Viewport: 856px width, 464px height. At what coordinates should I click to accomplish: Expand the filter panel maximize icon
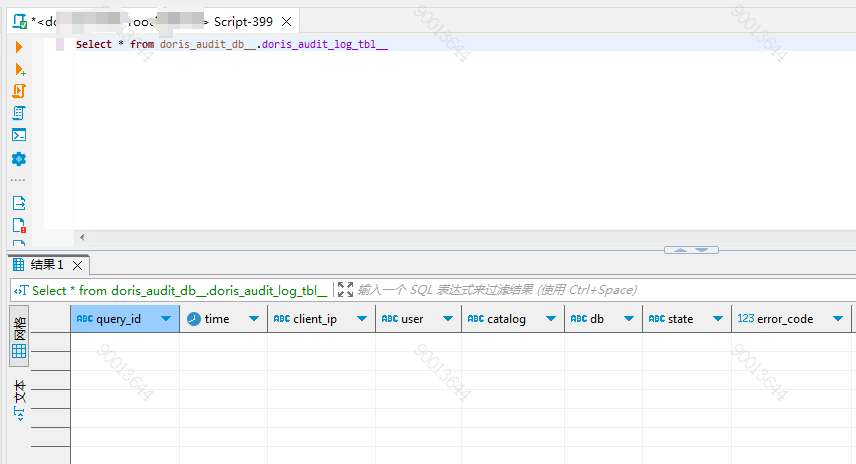(x=345, y=290)
